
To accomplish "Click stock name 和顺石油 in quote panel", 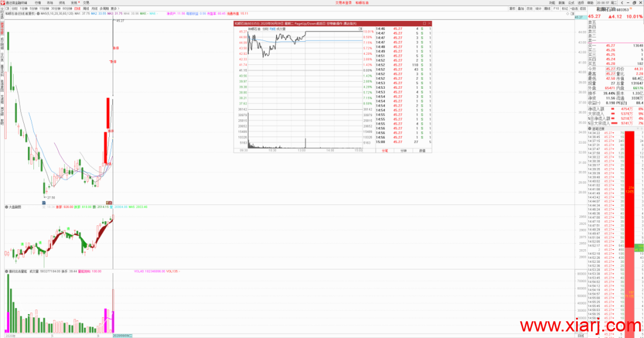I will [x=606, y=9].
